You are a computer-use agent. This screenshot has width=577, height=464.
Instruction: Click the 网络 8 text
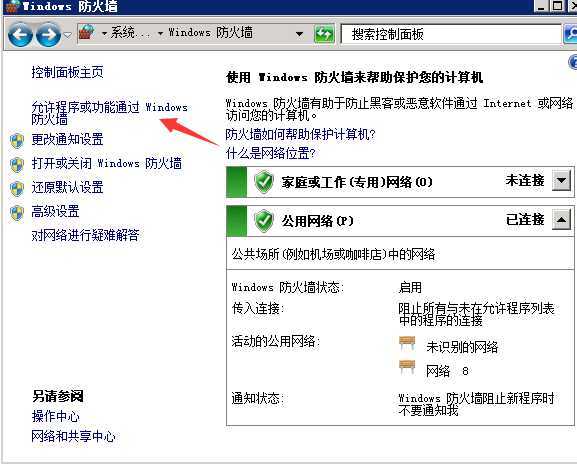447,371
